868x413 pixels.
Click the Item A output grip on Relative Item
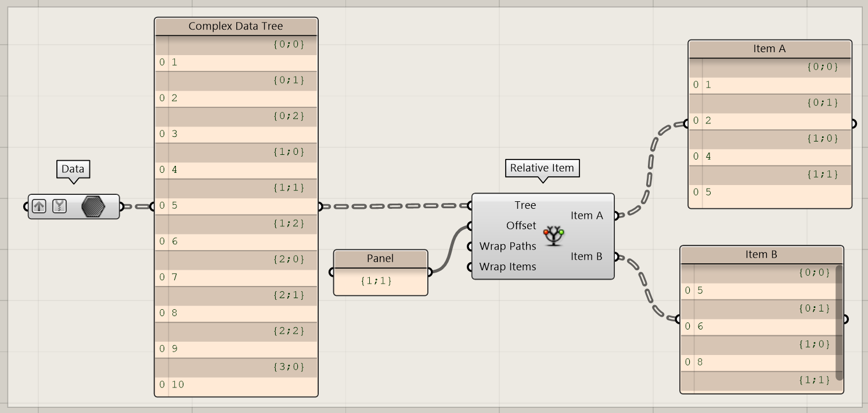point(616,216)
